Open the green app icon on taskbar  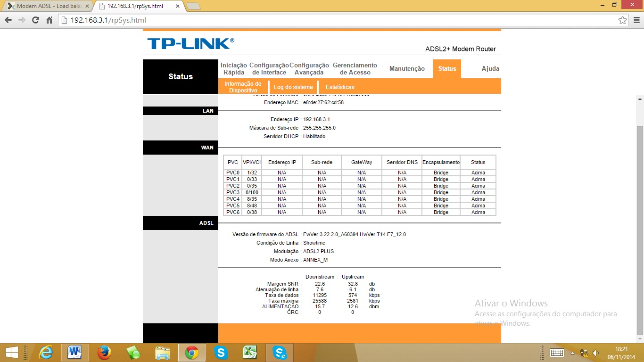[133, 352]
